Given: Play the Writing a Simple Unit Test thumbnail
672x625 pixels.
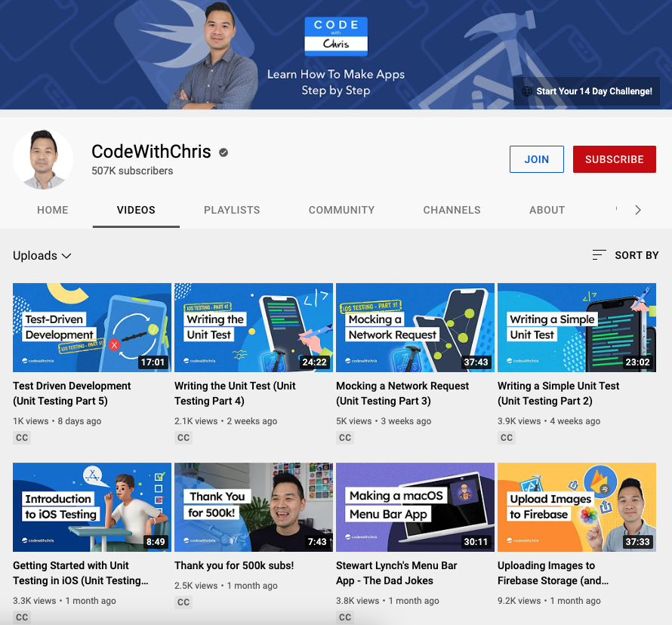Looking at the screenshot, I should coord(577,328).
